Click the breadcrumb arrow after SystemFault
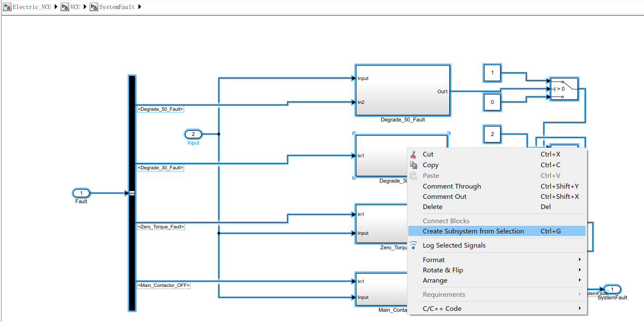Screen dimensions: 644x322 coord(140,7)
